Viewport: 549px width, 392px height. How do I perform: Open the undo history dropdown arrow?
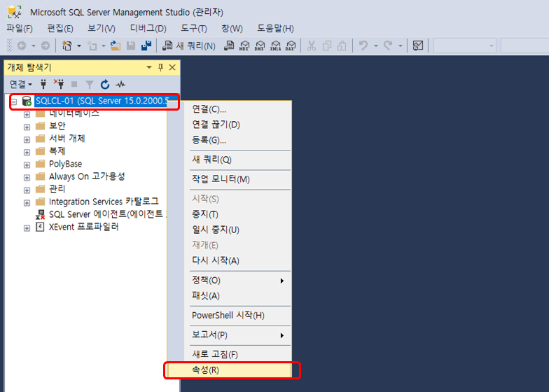(375, 46)
